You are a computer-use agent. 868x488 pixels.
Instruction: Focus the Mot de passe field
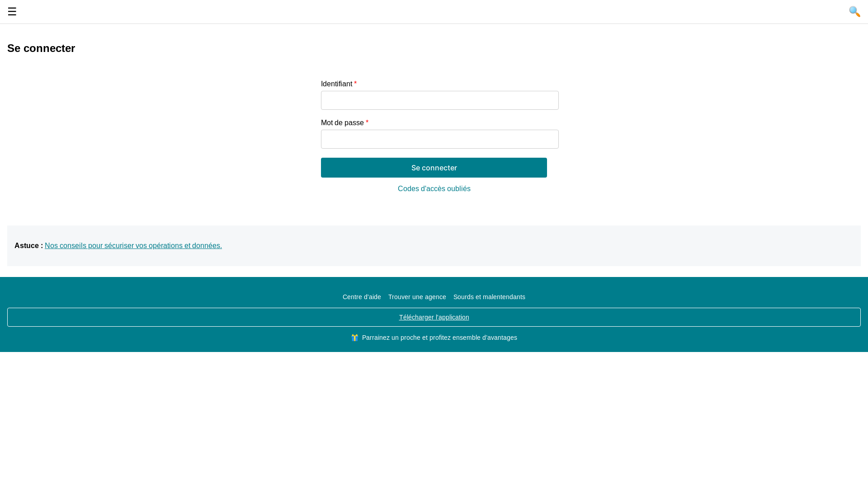[x=440, y=139]
